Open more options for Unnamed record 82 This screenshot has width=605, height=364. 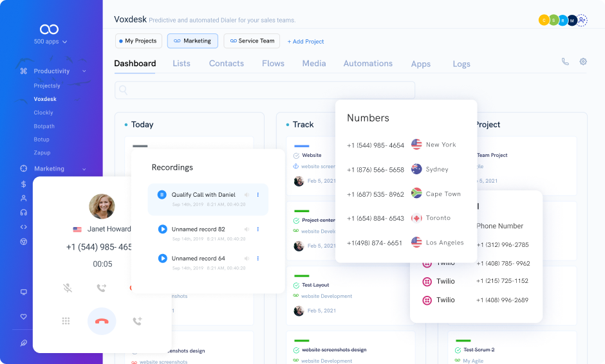tap(258, 229)
